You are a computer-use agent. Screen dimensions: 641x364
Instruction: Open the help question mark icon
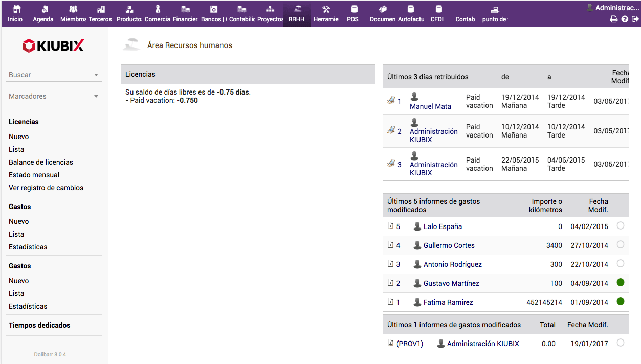click(x=625, y=19)
